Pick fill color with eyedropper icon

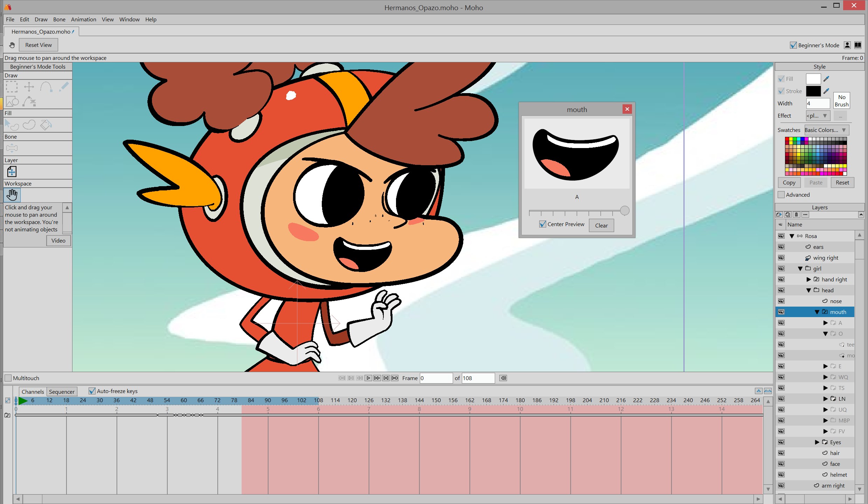[826, 79]
